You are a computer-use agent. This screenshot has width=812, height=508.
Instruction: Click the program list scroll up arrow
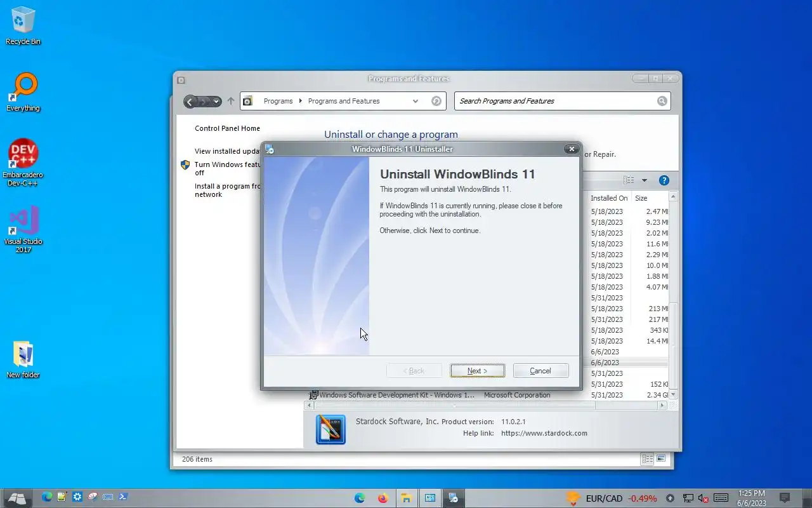(673, 197)
